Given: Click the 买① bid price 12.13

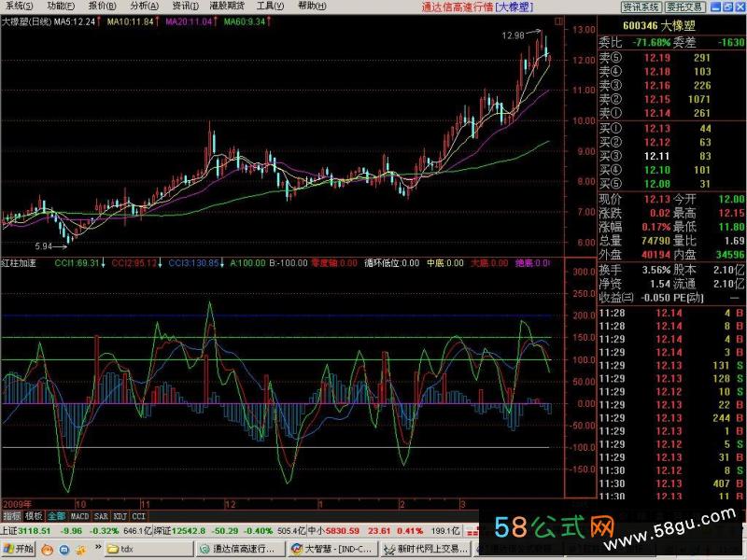Looking at the screenshot, I should pos(657,129).
